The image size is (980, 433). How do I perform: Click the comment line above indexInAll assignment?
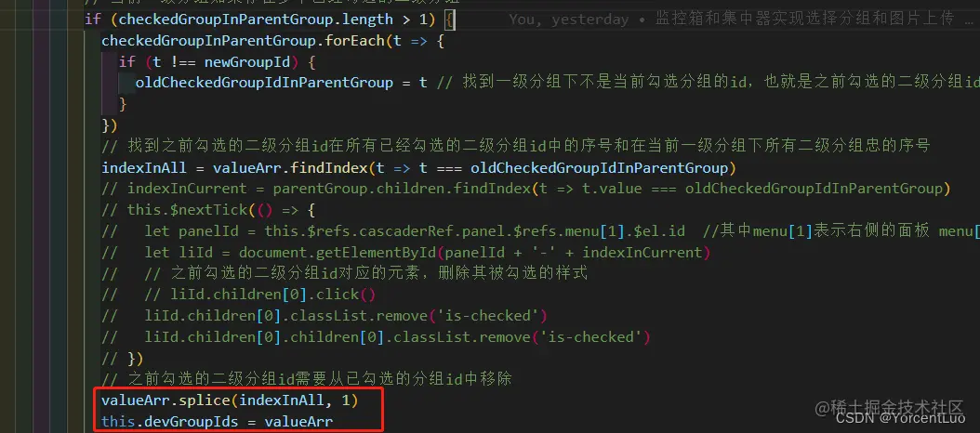click(x=516, y=147)
